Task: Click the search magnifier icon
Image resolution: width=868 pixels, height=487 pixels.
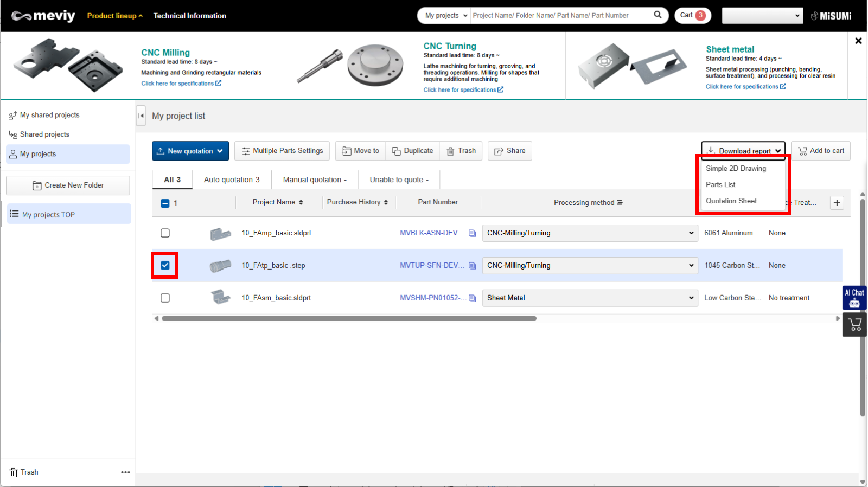Action: click(x=658, y=15)
